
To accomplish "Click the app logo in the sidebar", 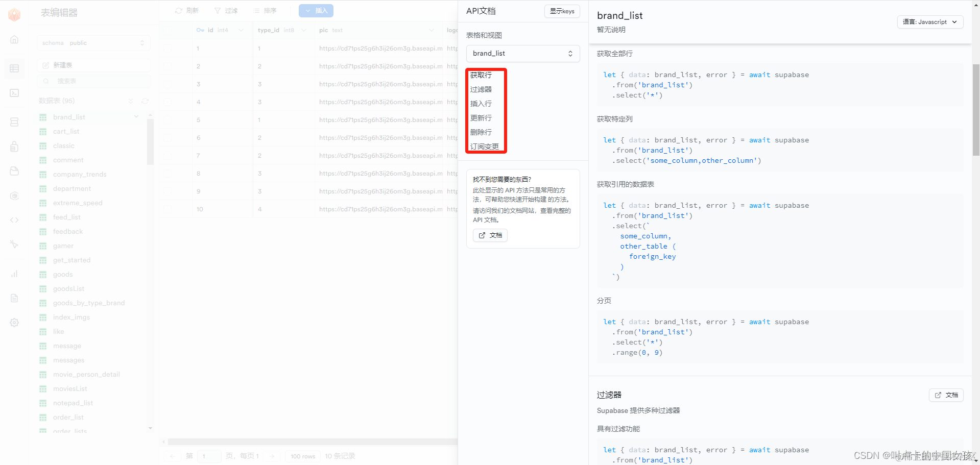I will click(14, 15).
